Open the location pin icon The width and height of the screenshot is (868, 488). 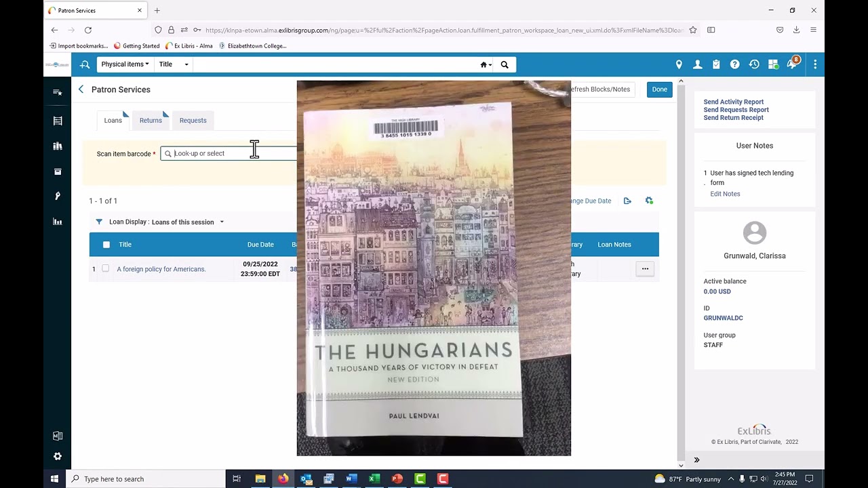coord(679,64)
